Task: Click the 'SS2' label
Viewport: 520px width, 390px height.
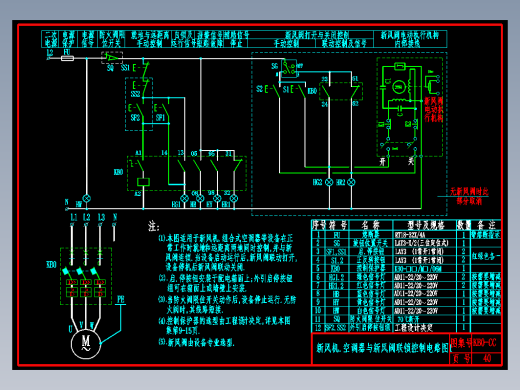Action: [135, 94]
